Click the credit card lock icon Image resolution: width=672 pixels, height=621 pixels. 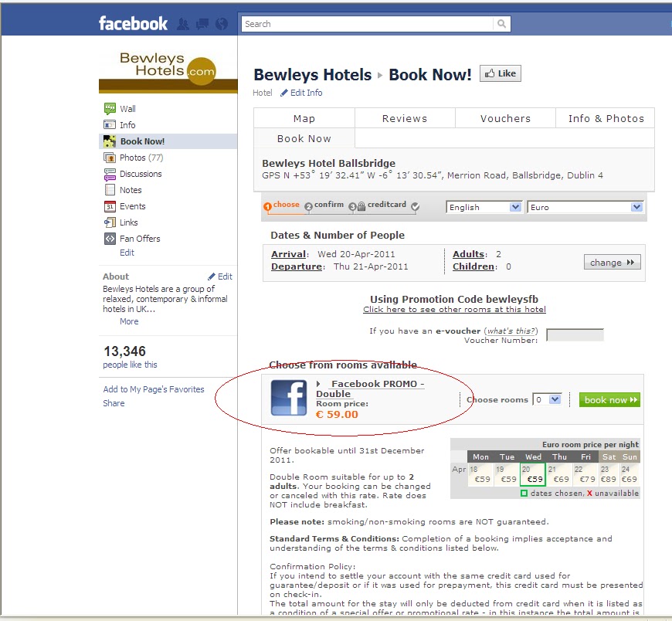click(x=361, y=206)
